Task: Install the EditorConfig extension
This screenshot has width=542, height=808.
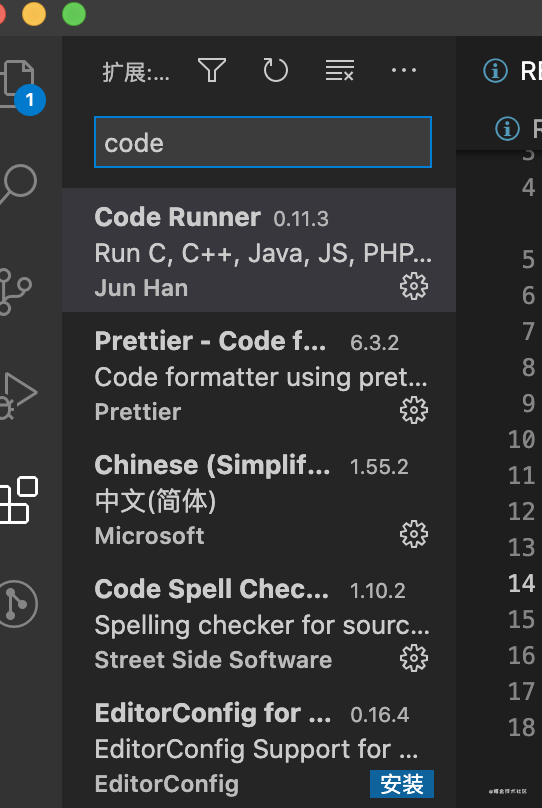Action: [x=402, y=784]
